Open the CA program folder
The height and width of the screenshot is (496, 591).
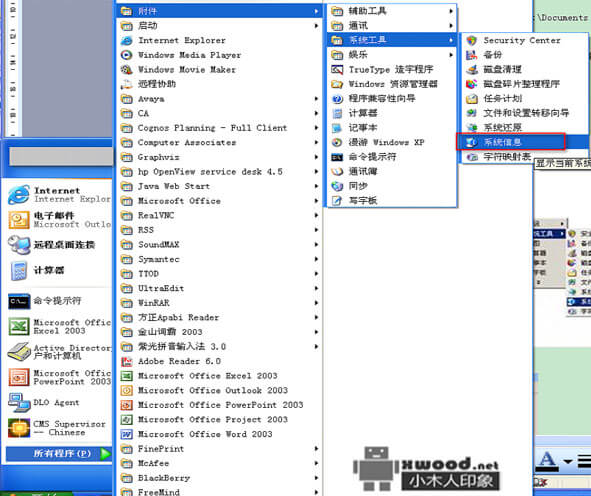click(219, 113)
